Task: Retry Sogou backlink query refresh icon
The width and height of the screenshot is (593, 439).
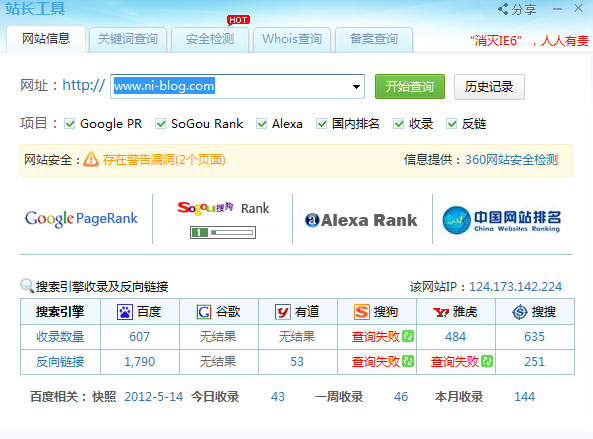Action: [x=408, y=361]
